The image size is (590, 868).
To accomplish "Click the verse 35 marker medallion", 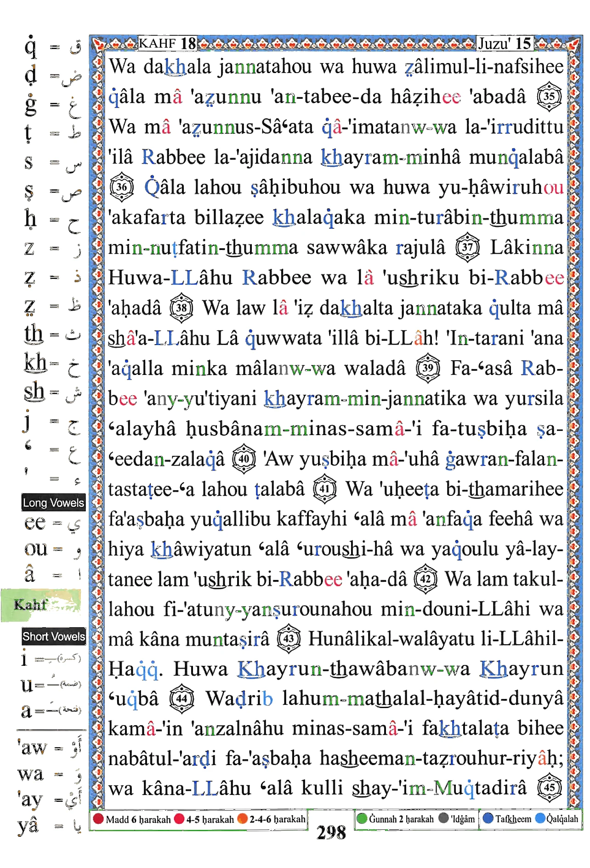I will coord(549,97).
